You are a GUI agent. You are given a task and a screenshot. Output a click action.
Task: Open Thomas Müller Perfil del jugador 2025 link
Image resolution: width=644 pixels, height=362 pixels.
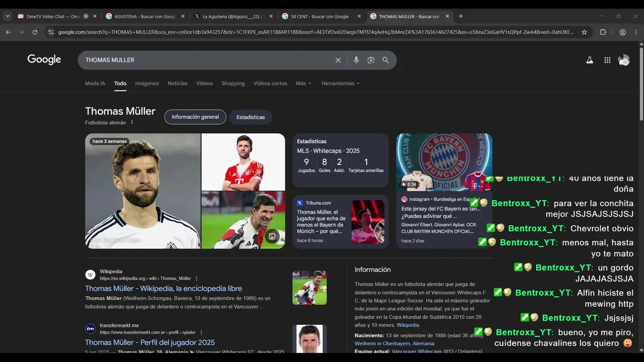click(x=150, y=342)
